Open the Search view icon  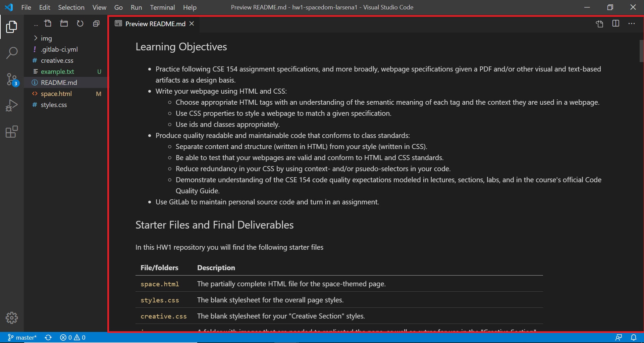(x=12, y=53)
